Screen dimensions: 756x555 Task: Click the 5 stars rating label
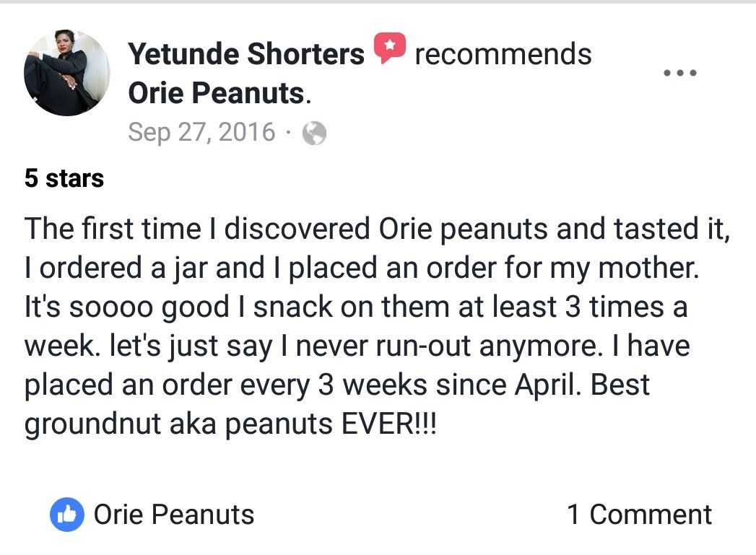click(x=64, y=178)
